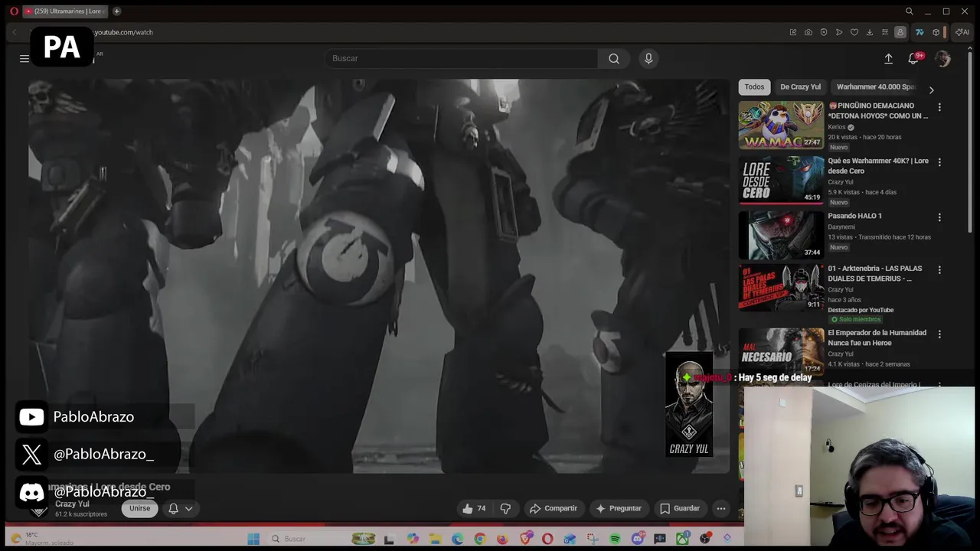Open the Pasando HALO 1 thumbnail
The height and width of the screenshot is (551, 980).
[781, 236]
